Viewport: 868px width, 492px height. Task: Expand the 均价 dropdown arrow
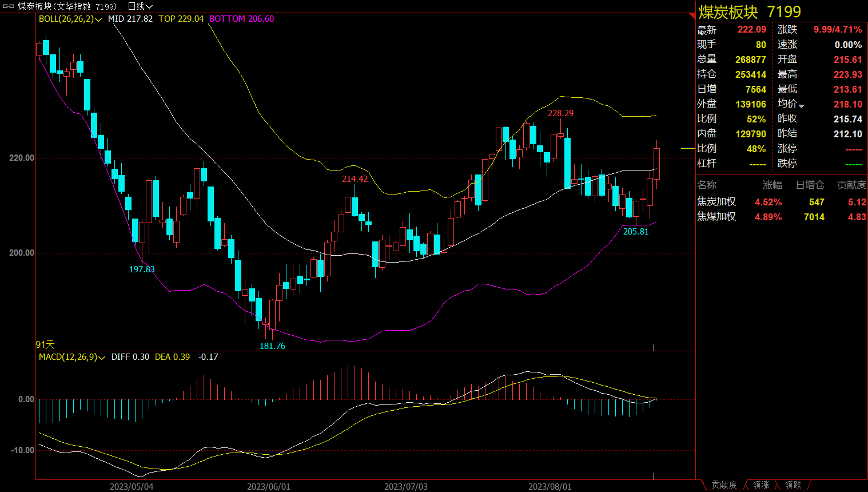pyautogui.click(x=802, y=106)
